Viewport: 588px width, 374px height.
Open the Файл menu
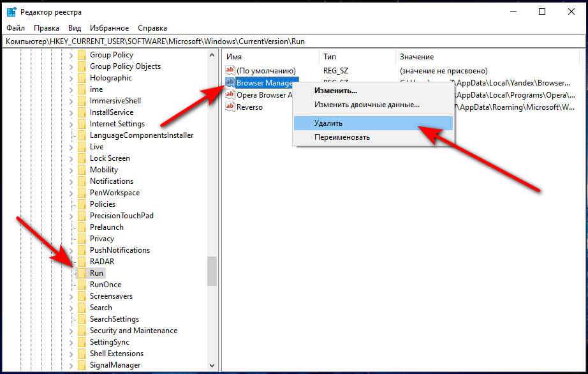15,28
